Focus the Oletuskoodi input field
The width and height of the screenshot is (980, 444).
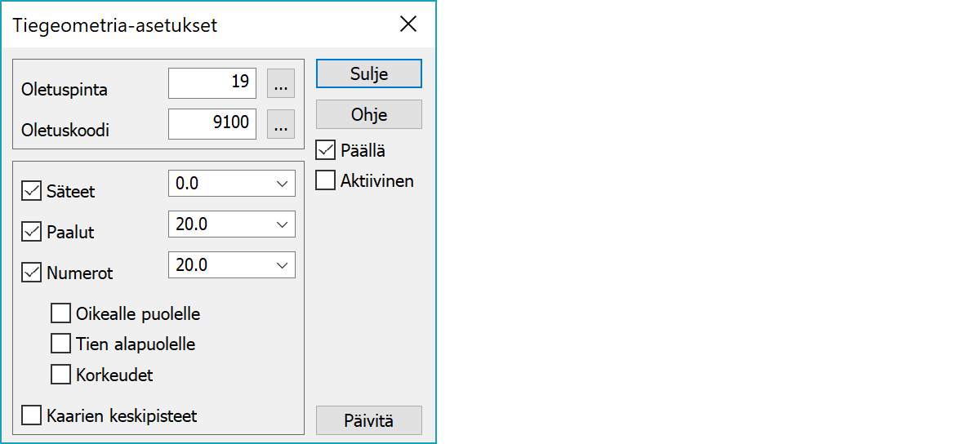[x=212, y=125]
